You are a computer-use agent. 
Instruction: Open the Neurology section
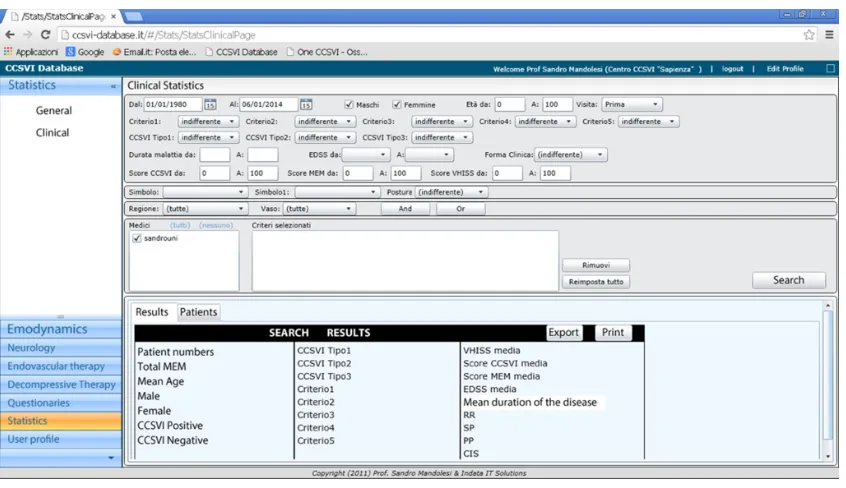point(61,348)
